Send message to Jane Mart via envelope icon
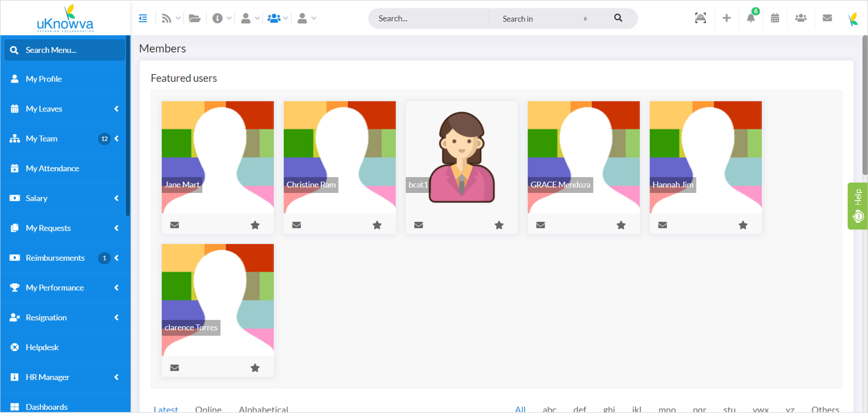This screenshot has width=868, height=413. coord(175,225)
